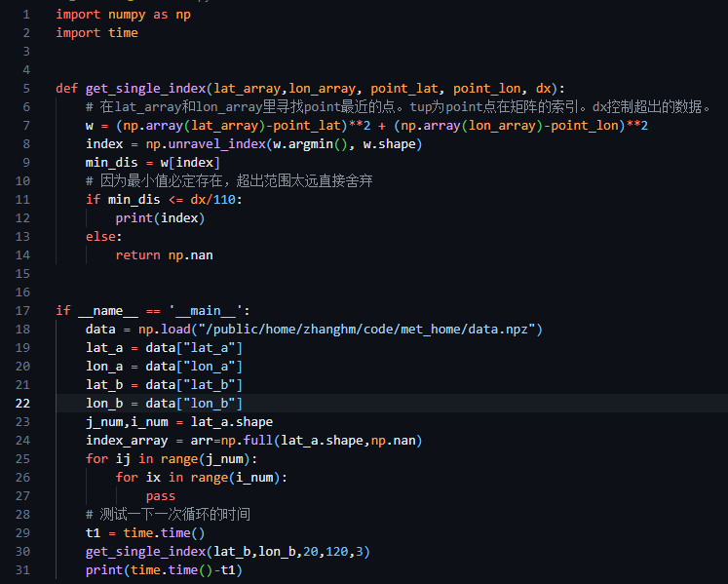The height and width of the screenshot is (584, 728).
Task: Click the else keyword
Action: [x=104, y=236]
